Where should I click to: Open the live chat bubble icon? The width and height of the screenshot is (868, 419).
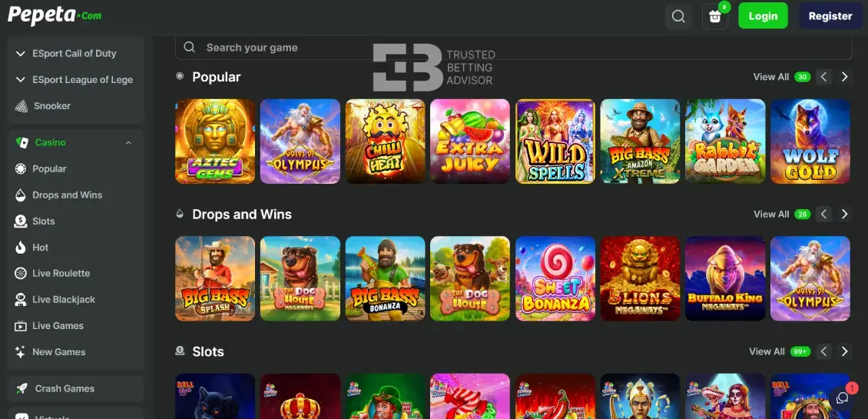[843, 398]
